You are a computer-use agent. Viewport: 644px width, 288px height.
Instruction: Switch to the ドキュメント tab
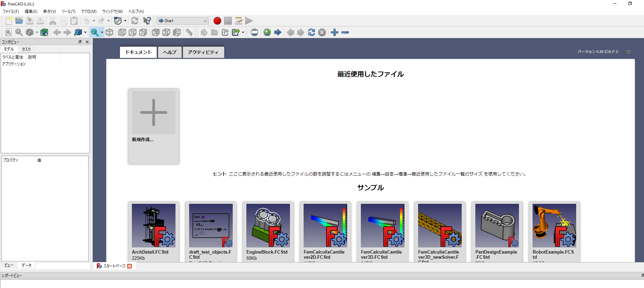pyautogui.click(x=138, y=52)
